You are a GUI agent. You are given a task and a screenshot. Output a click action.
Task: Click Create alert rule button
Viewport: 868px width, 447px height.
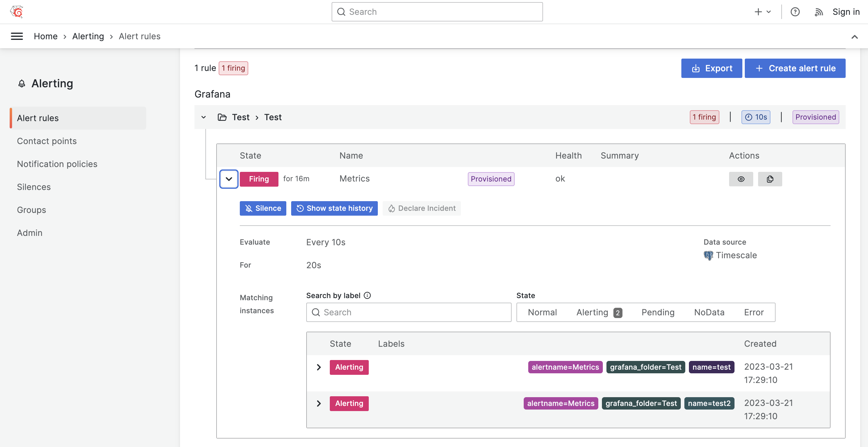(x=795, y=68)
